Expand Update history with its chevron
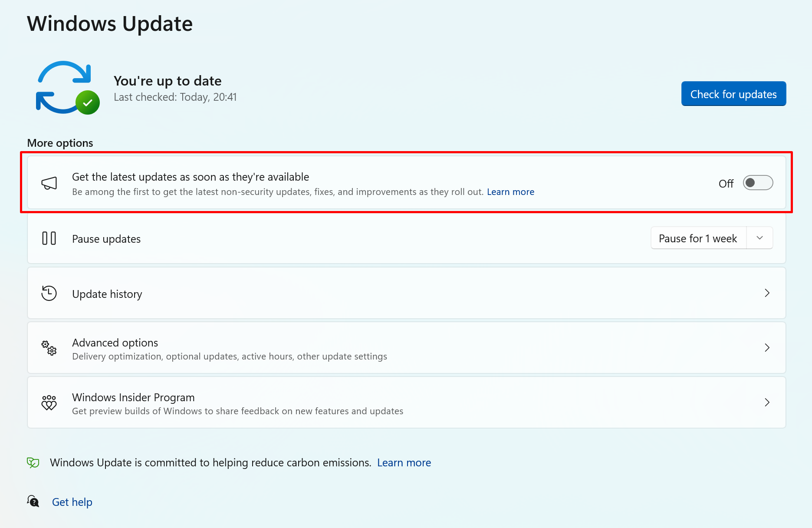 point(767,293)
